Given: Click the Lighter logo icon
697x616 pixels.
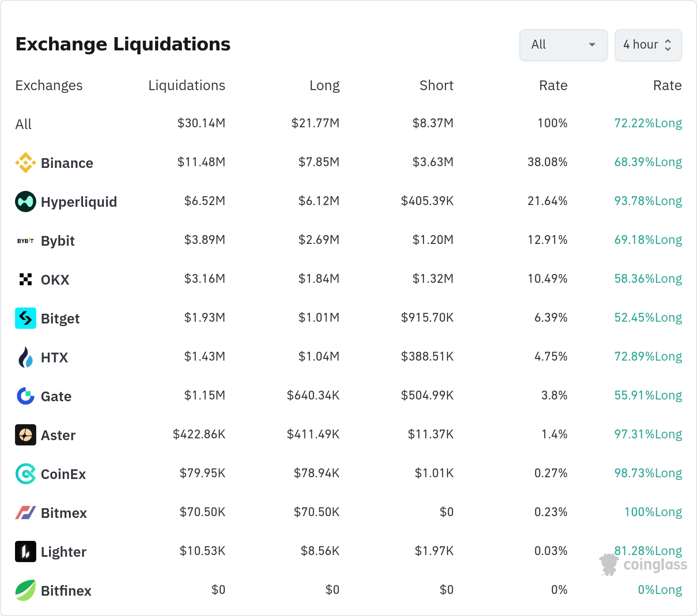Looking at the screenshot, I should [26, 551].
